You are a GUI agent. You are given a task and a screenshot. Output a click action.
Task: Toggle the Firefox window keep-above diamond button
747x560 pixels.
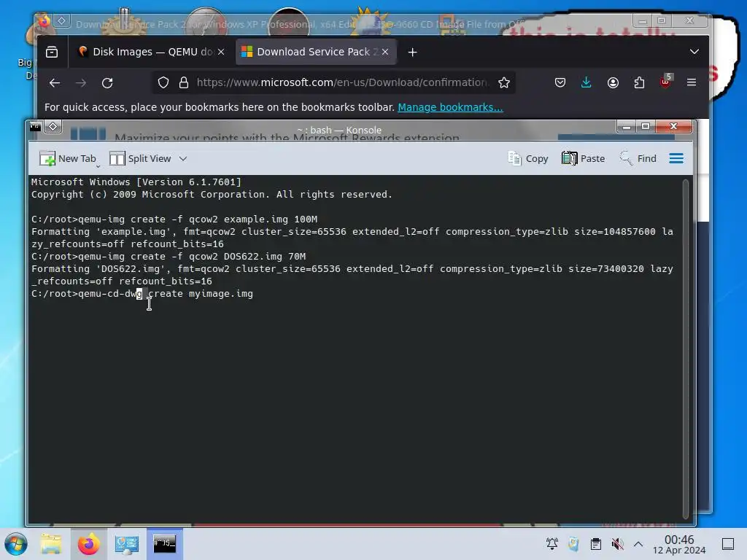61,20
